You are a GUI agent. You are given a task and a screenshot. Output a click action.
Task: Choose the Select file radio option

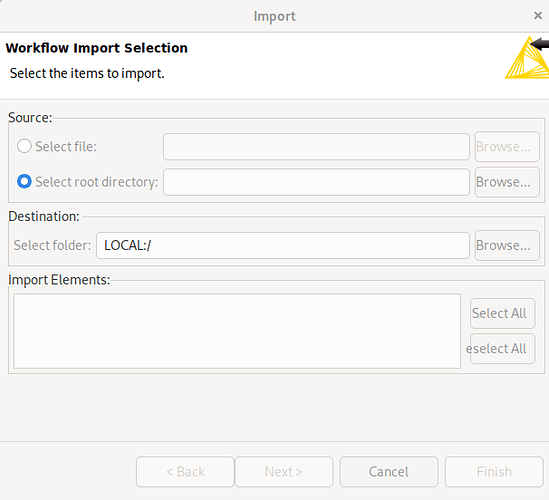tap(25, 146)
